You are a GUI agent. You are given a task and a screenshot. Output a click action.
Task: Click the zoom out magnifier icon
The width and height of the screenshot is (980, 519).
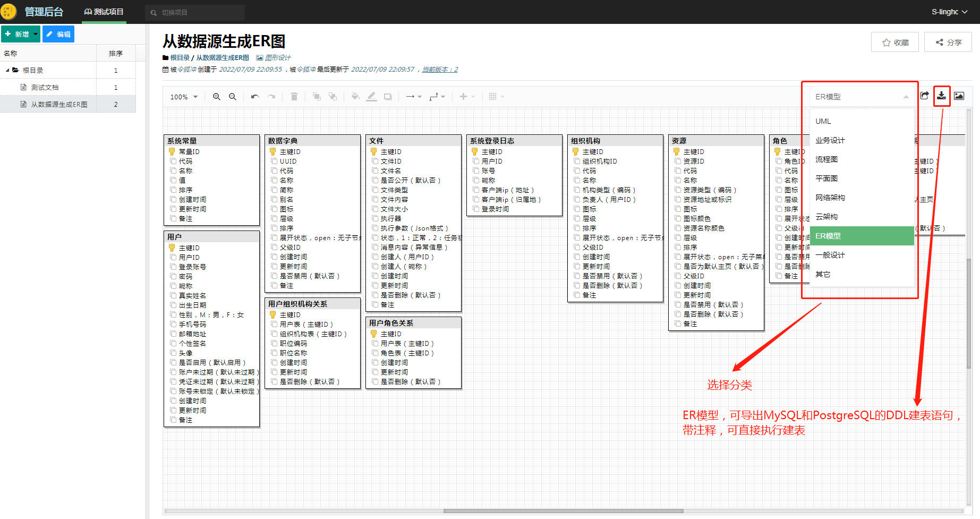click(x=233, y=97)
